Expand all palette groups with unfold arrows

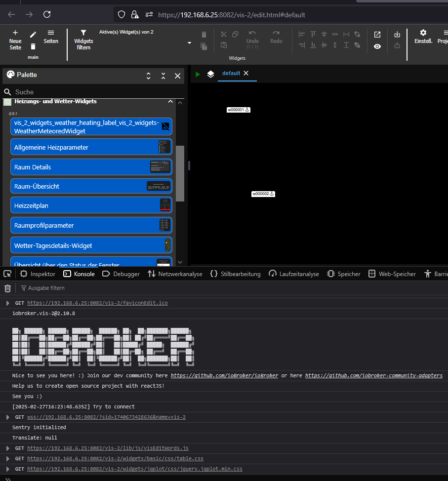click(x=148, y=76)
